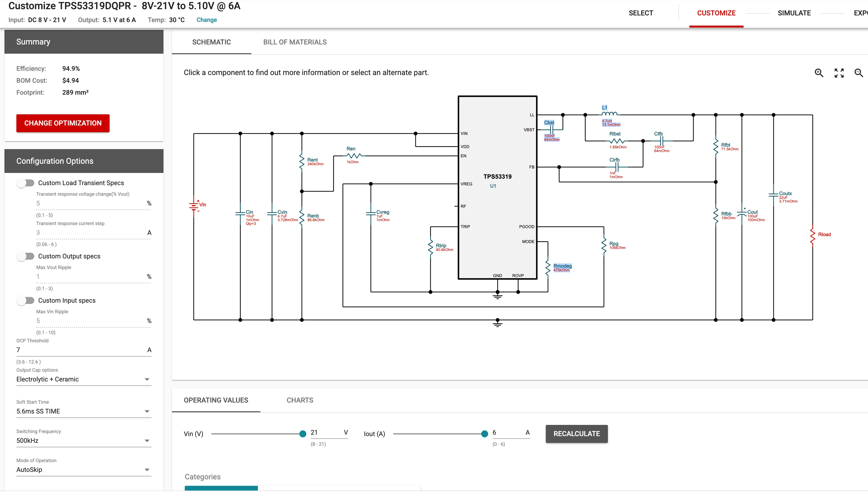Click the Vin slider handle
Screen dimensions: 868x497
pyautogui.click(x=303, y=434)
